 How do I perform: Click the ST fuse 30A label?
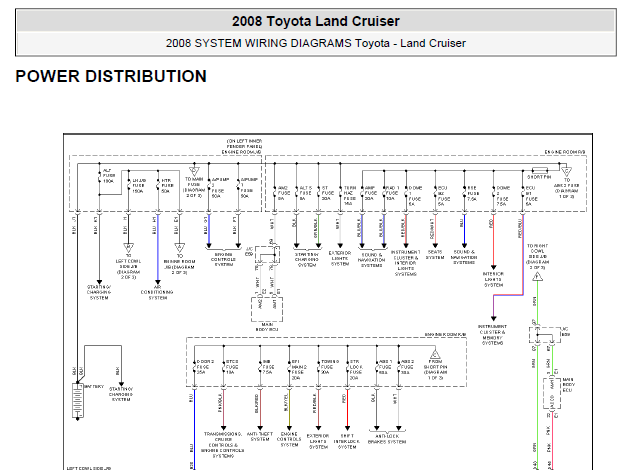click(x=327, y=193)
